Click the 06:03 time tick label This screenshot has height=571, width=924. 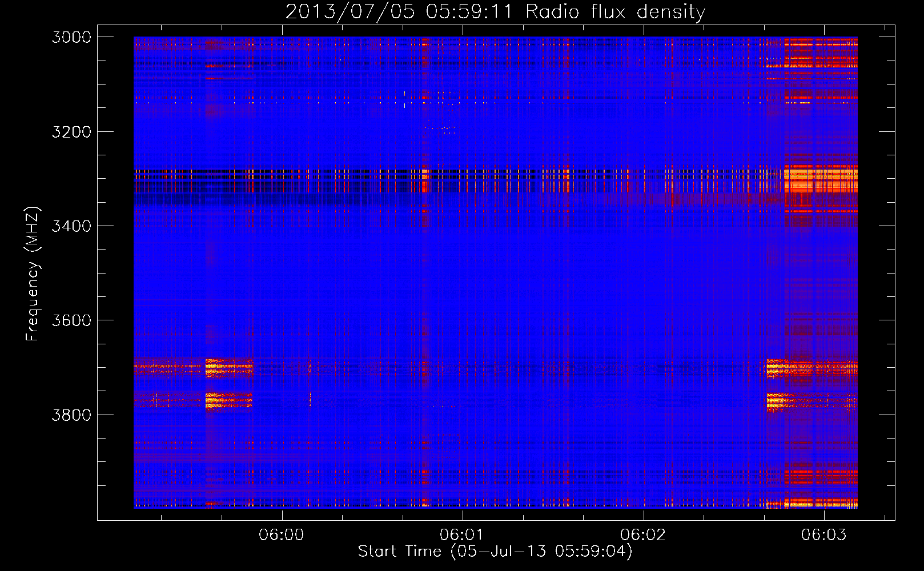click(x=823, y=535)
